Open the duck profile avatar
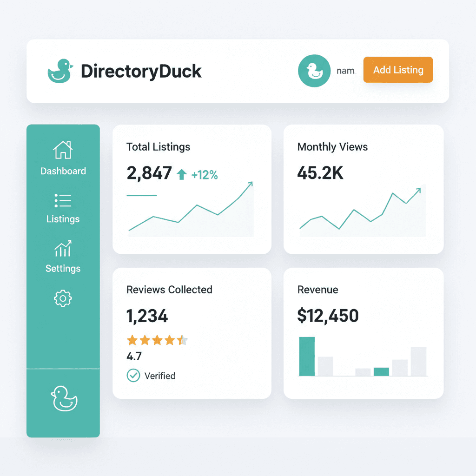 pyautogui.click(x=314, y=70)
